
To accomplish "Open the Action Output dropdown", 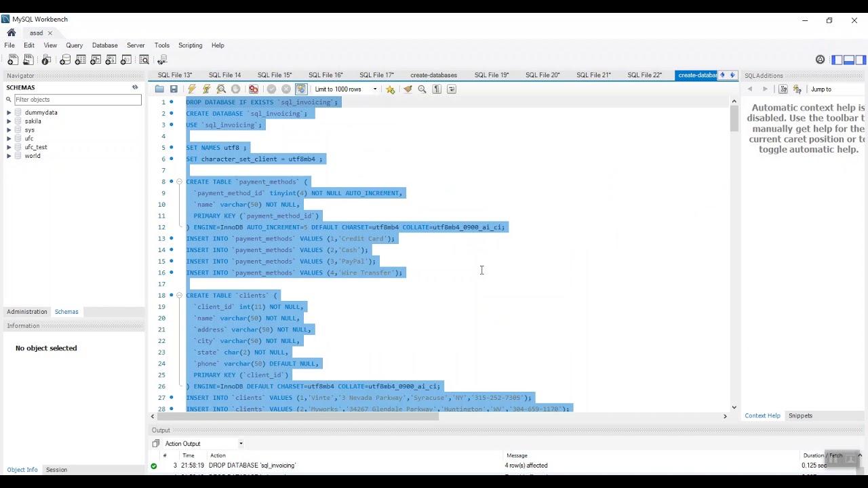I will point(203,443).
